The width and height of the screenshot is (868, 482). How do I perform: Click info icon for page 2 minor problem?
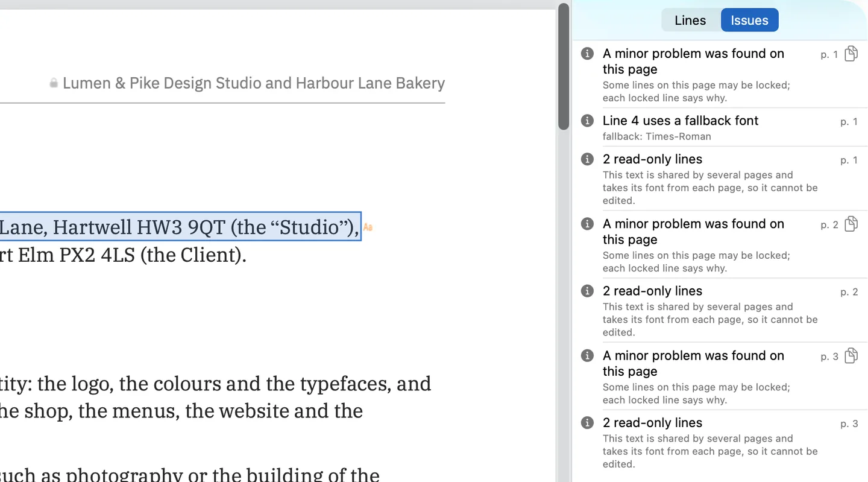pos(587,223)
